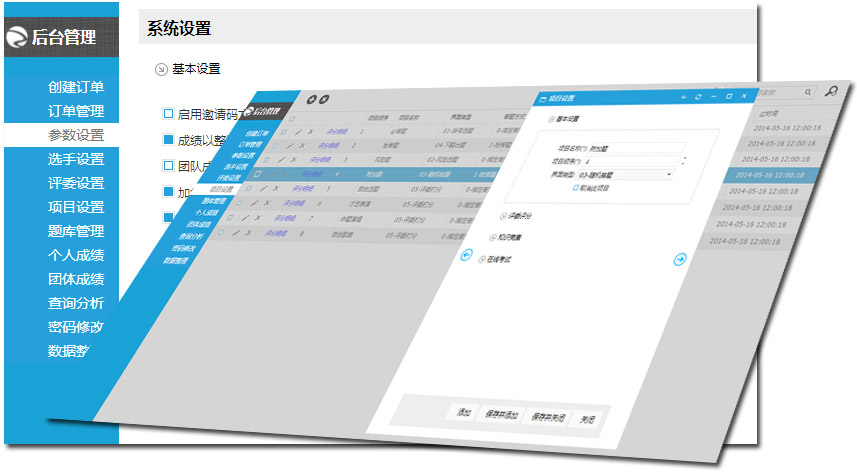Click the window icon left of 项目设置 title
Screen dimensions: 857x475
click(543, 99)
